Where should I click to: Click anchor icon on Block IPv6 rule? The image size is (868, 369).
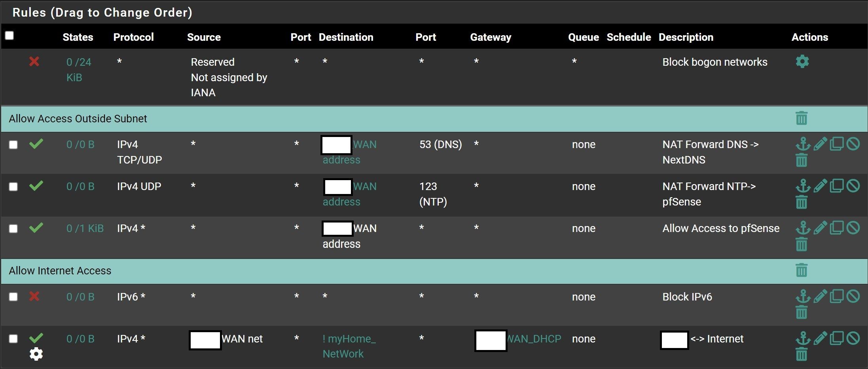[803, 296]
